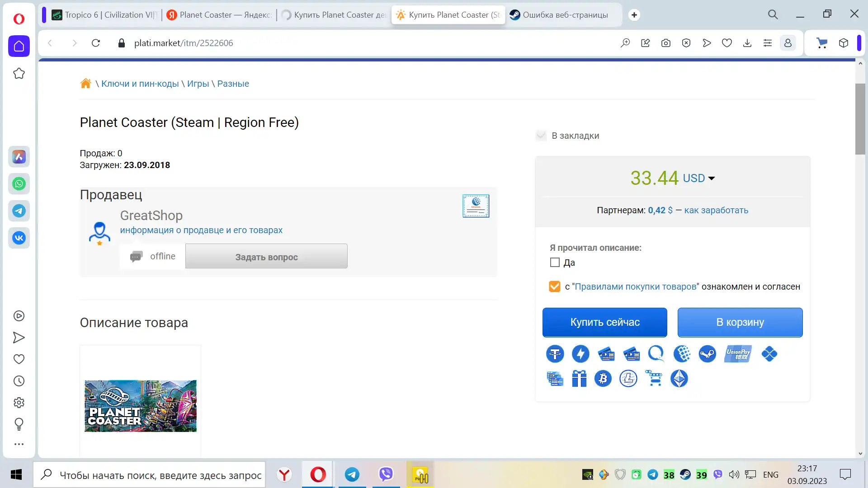
Task: Open VK in Opera sidebar
Action: click(19, 238)
